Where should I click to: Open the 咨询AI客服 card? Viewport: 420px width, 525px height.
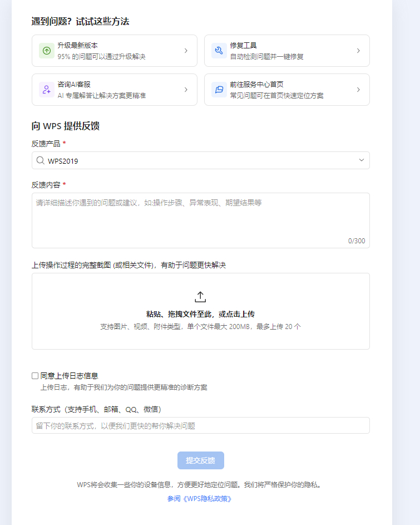[x=115, y=90]
